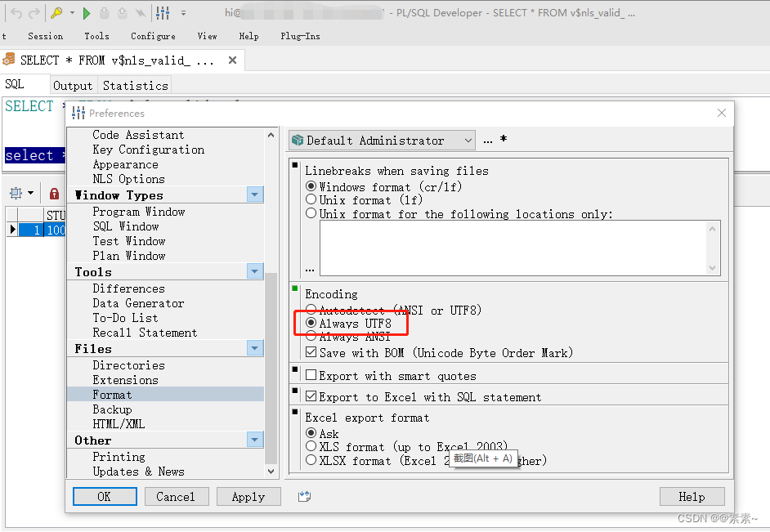Select Appearance in the preferences list
Viewport: 770px width, 532px height.
coord(125,164)
